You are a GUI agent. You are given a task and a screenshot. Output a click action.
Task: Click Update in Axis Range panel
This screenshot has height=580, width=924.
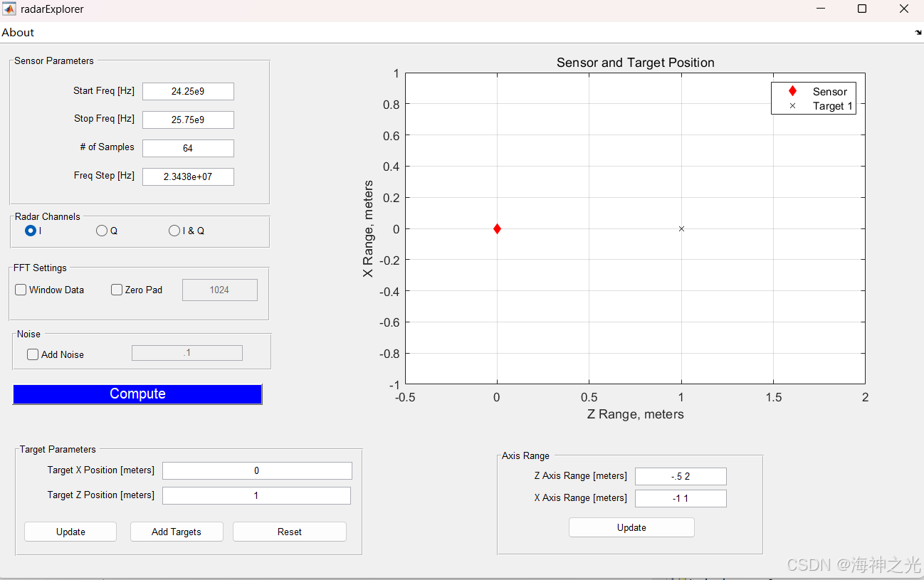point(631,527)
